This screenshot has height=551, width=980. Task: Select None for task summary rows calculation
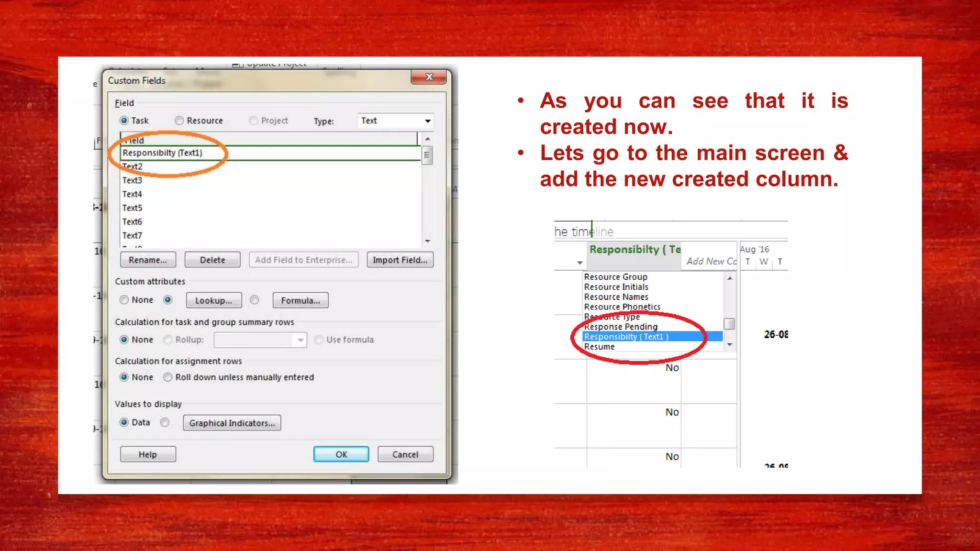(x=124, y=340)
